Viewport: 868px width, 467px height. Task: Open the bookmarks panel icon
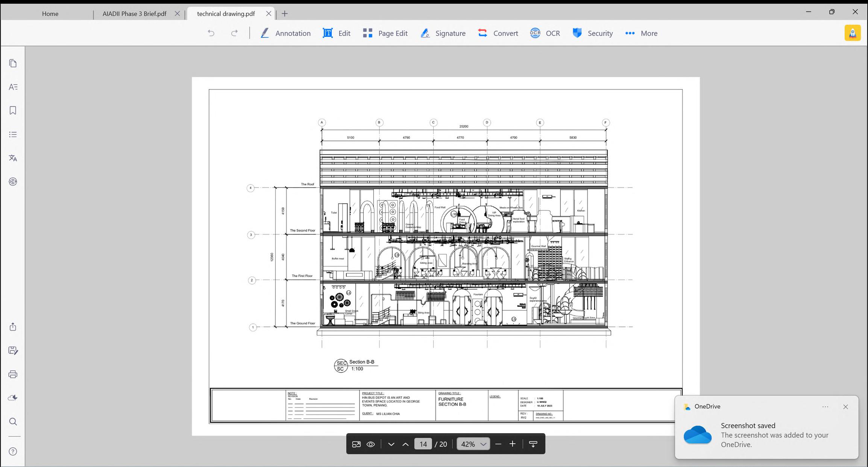click(13, 110)
